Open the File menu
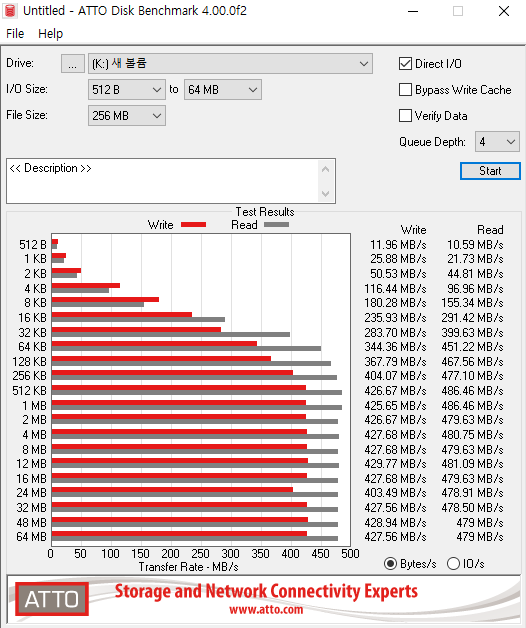The image size is (526, 628). [15, 34]
